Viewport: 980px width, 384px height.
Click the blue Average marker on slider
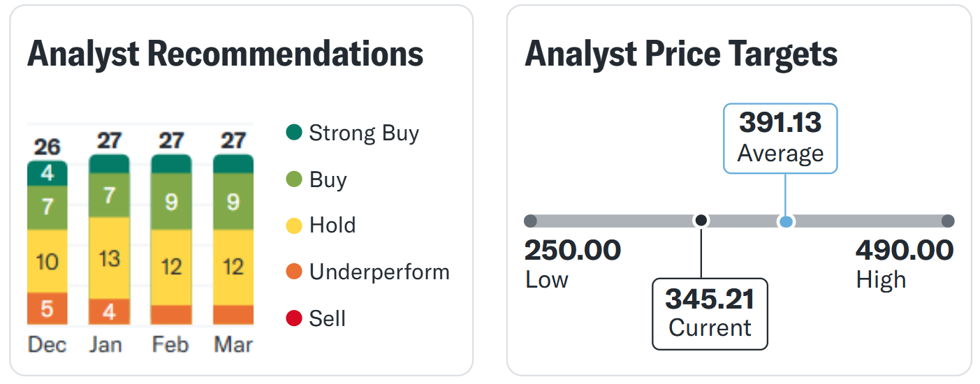click(786, 221)
